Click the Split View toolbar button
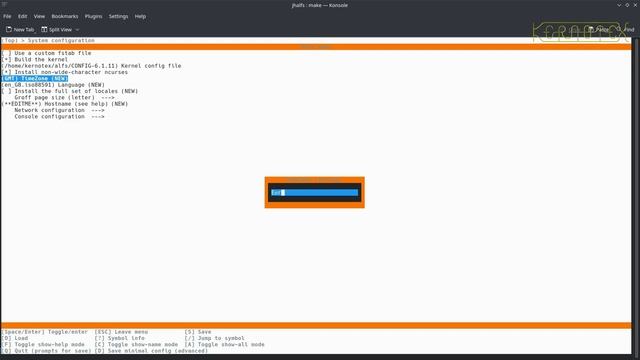 pos(57,29)
